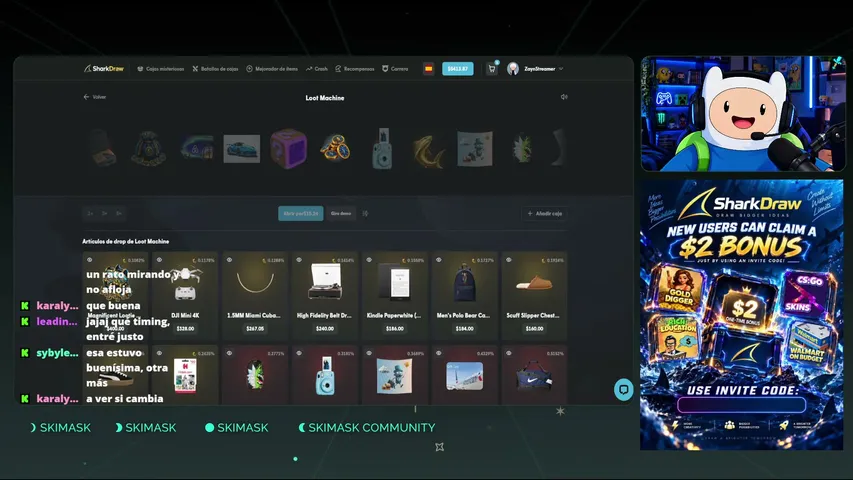Open the Kindle Paperwhite item image
This screenshot has height=480, width=853.
[395, 282]
